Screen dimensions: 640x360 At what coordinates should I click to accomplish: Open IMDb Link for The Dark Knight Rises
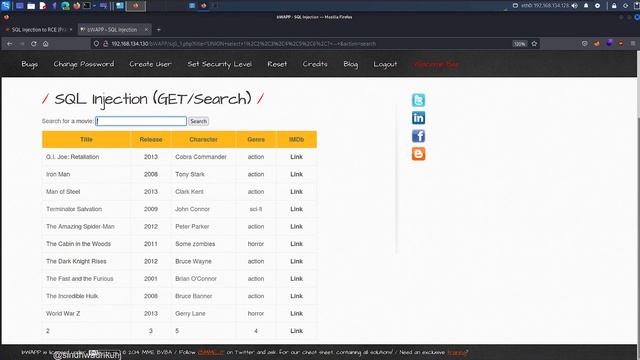point(296,261)
